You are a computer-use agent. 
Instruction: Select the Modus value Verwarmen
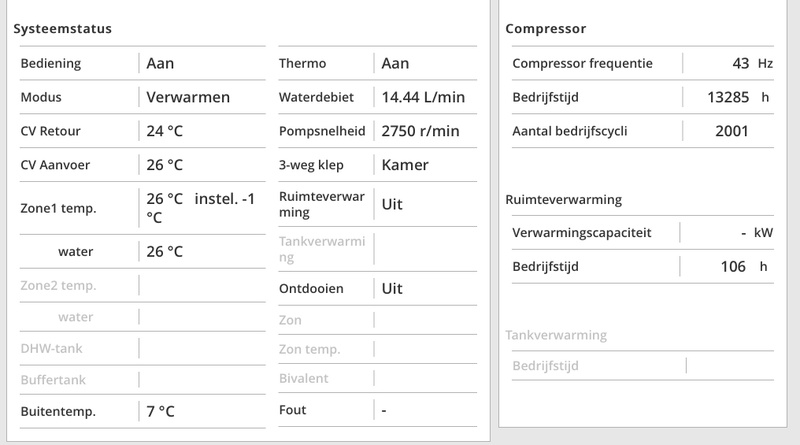click(188, 97)
